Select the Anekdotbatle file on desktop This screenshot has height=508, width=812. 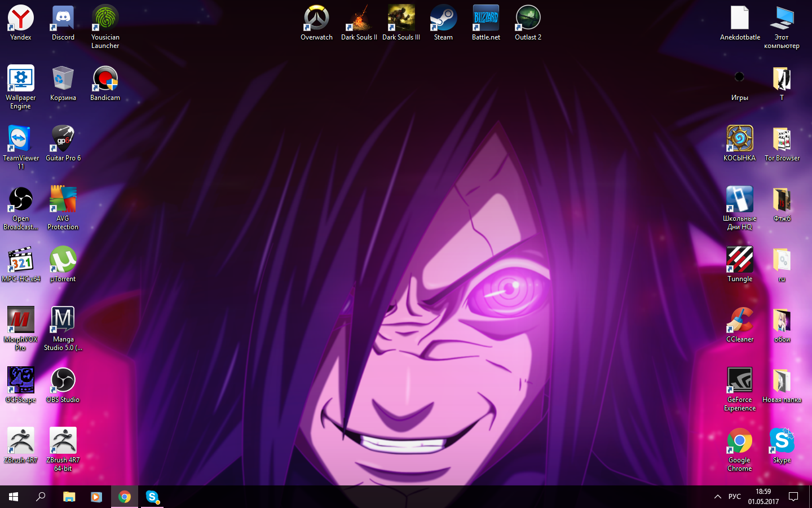point(740,23)
